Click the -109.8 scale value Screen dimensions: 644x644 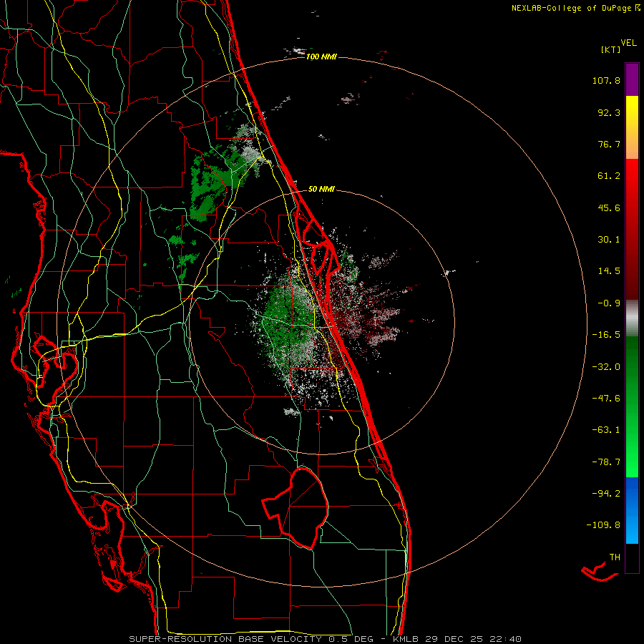pos(603,525)
